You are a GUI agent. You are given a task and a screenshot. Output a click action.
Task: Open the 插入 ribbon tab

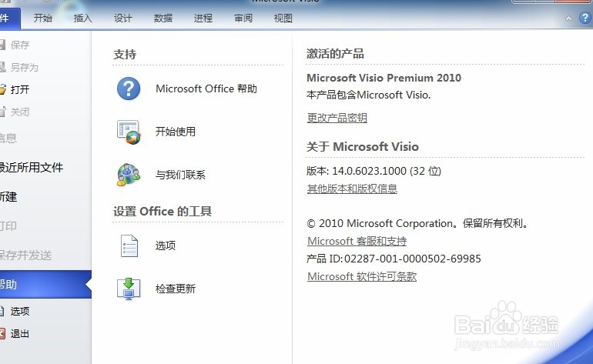click(x=83, y=18)
